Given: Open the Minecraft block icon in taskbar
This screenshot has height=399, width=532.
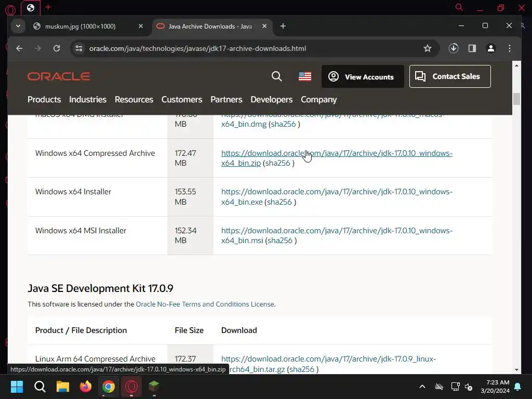Looking at the screenshot, I should click(154, 387).
